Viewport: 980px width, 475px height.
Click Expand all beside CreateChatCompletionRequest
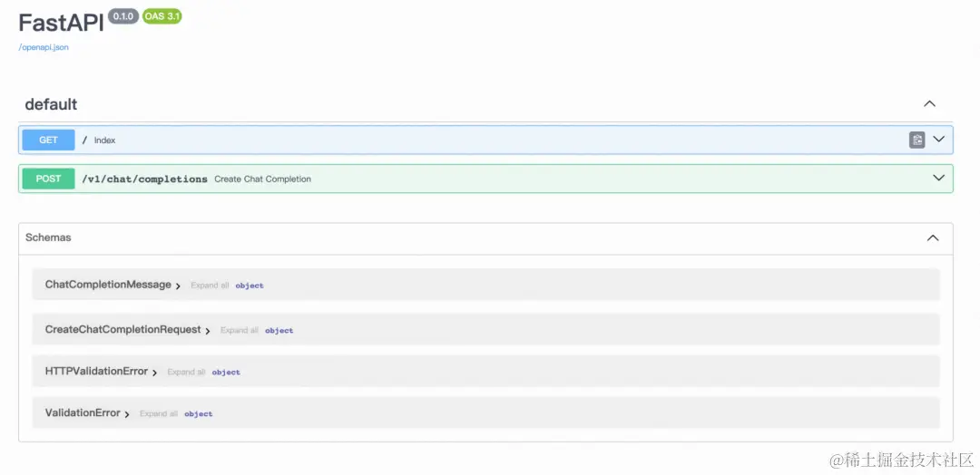(x=240, y=330)
